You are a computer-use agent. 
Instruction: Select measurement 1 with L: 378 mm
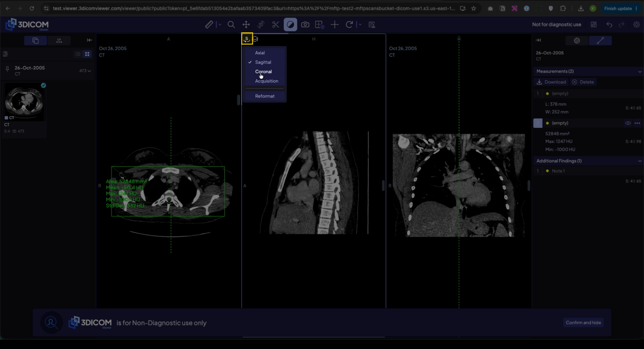point(588,103)
